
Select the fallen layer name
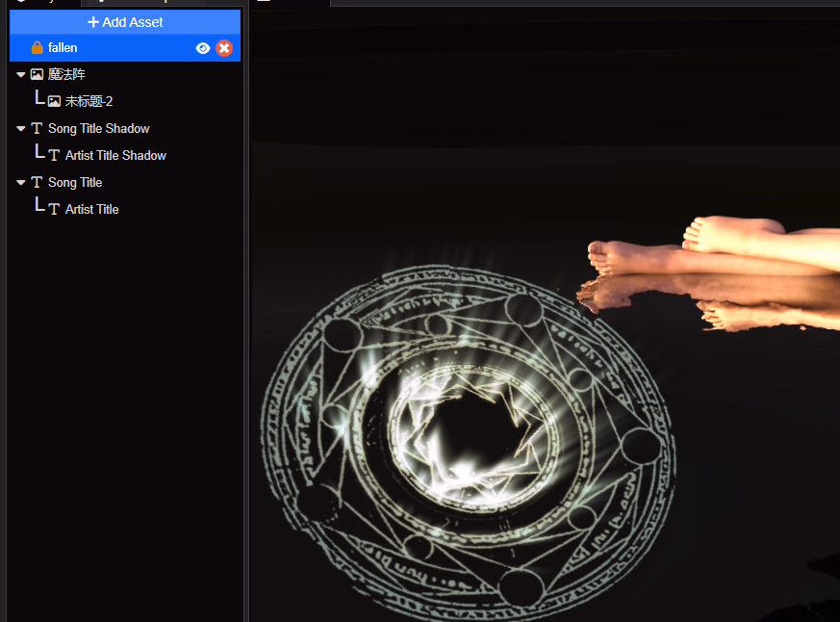pyautogui.click(x=63, y=48)
